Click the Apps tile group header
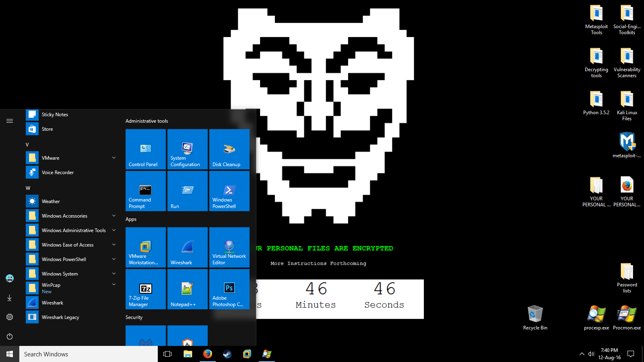The height and width of the screenshot is (362, 644). [x=131, y=219]
